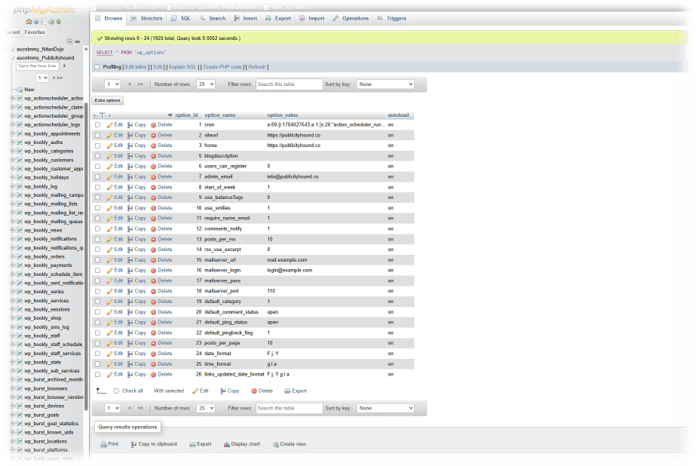
Task: Click the pencil icon for siteurl row
Action: pos(110,135)
